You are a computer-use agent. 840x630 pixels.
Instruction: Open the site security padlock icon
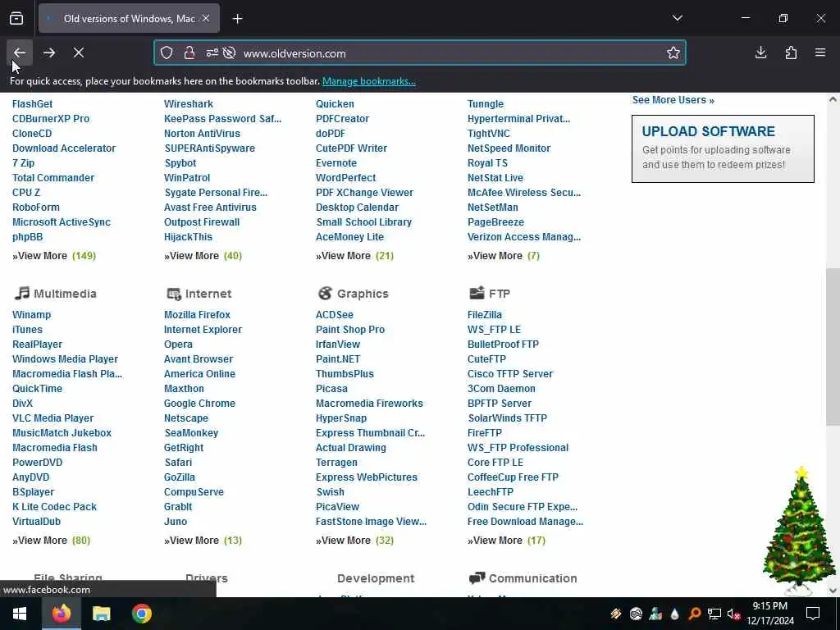[x=189, y=53]
